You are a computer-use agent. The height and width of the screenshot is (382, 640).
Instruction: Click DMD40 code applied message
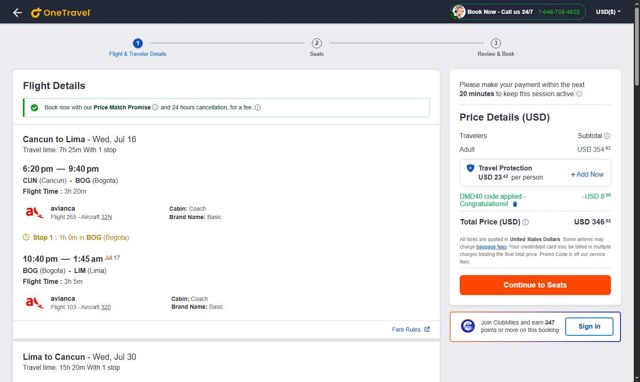tap(493, 200)
